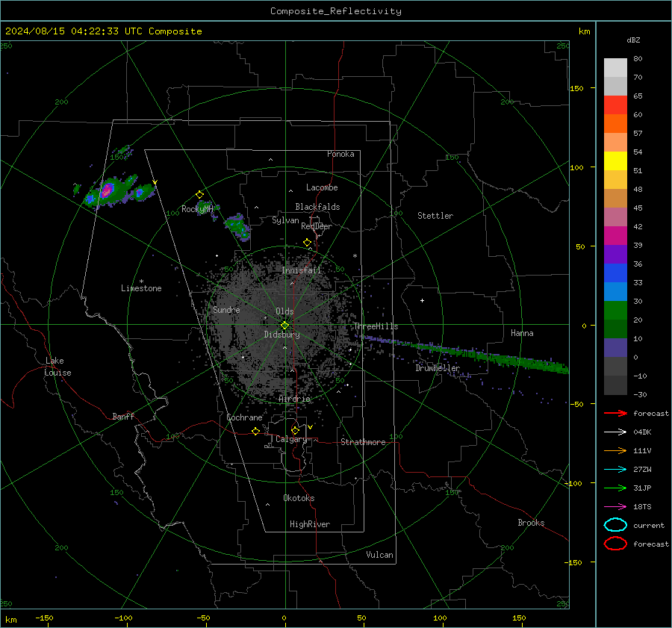
Task: Click the Okotoks label
Action: point(299,498)
